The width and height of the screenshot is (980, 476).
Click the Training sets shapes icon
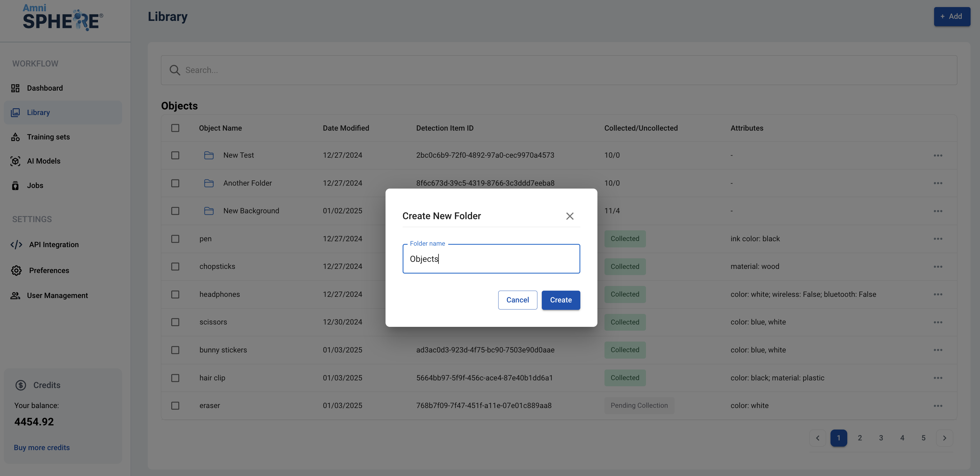point(15,137)
